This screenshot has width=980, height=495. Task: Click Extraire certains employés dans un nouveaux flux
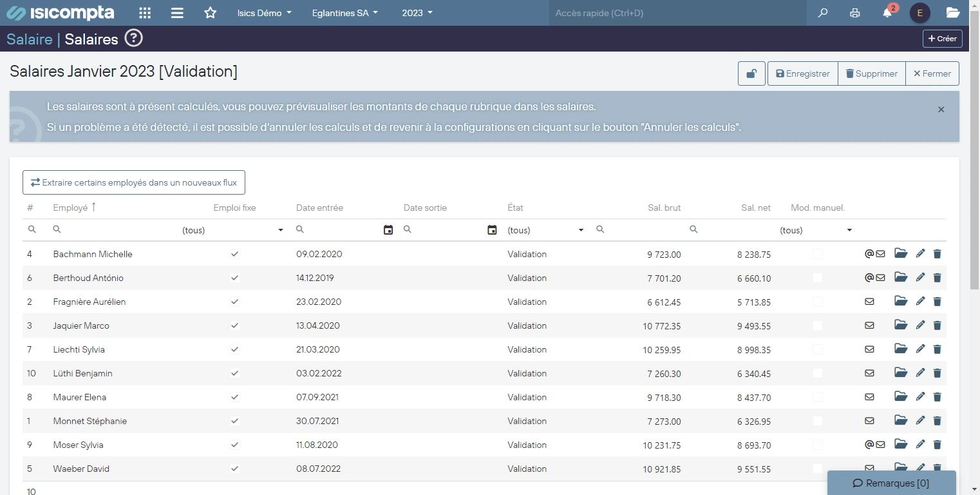(134, 182)
